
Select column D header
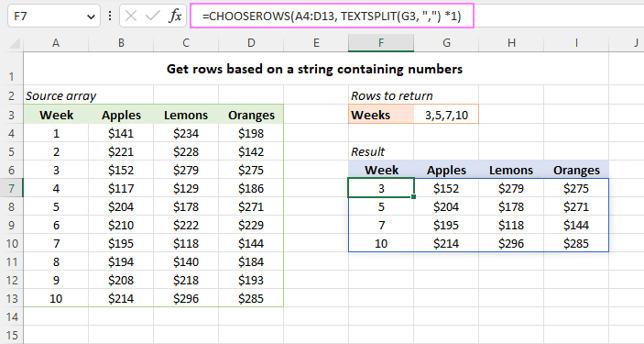(251, 42)
